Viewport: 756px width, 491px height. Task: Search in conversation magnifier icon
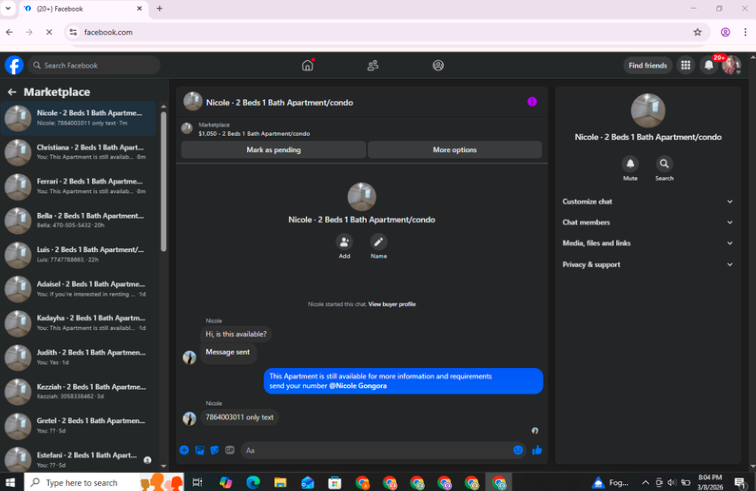coord(664,164)
